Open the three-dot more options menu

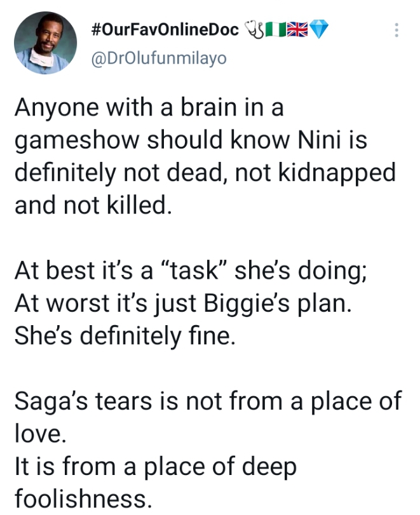397,30
